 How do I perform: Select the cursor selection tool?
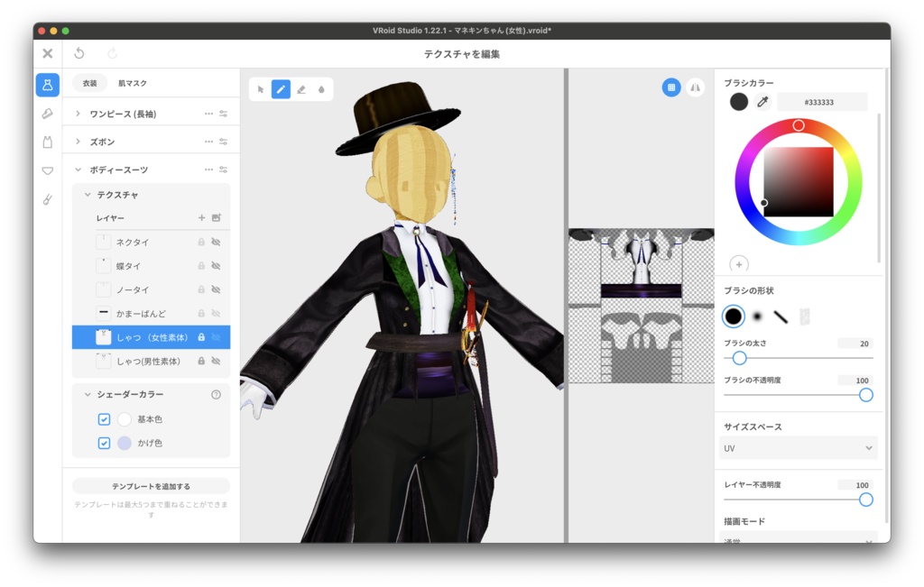click(261, 89)
